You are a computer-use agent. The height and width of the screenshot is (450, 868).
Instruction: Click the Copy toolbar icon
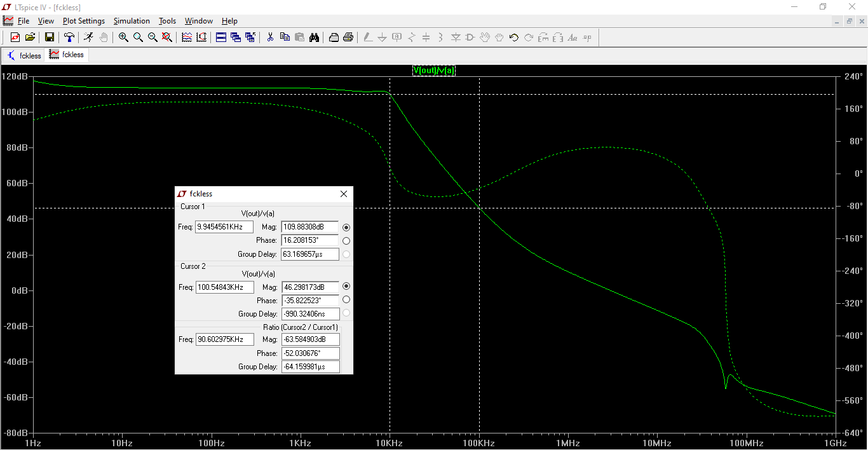[x=285, y=37]
